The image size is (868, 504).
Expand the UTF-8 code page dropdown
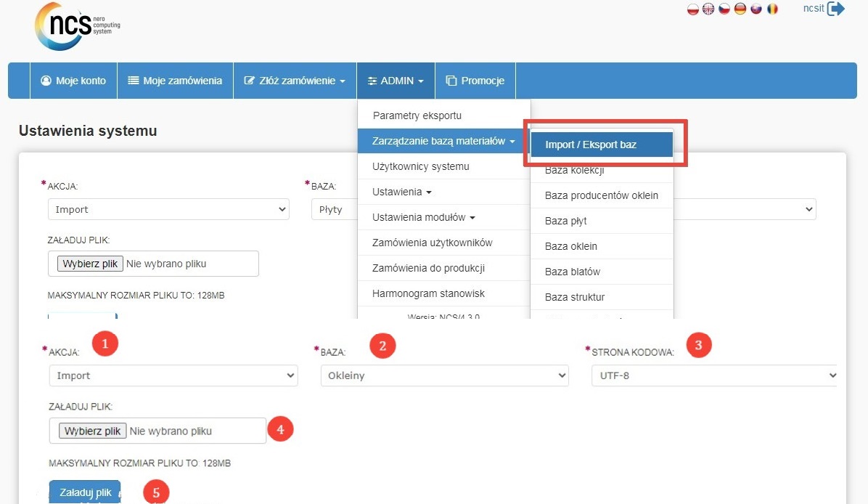714,375
